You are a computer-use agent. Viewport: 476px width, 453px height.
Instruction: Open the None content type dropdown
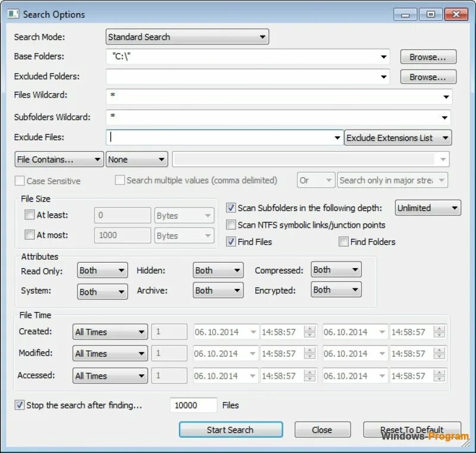137,159
